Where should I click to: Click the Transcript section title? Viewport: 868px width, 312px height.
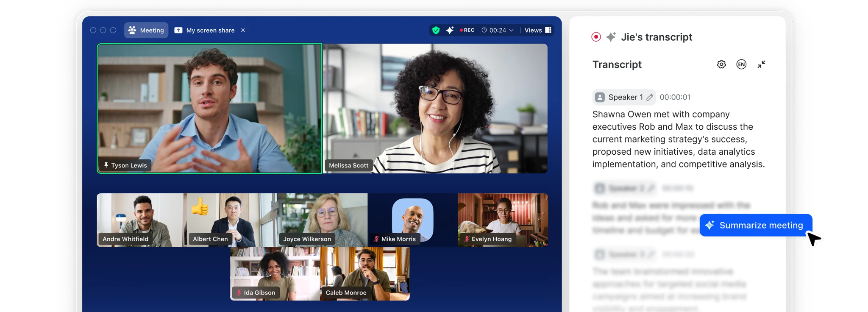pyautogui.click(x=617, y=64)
